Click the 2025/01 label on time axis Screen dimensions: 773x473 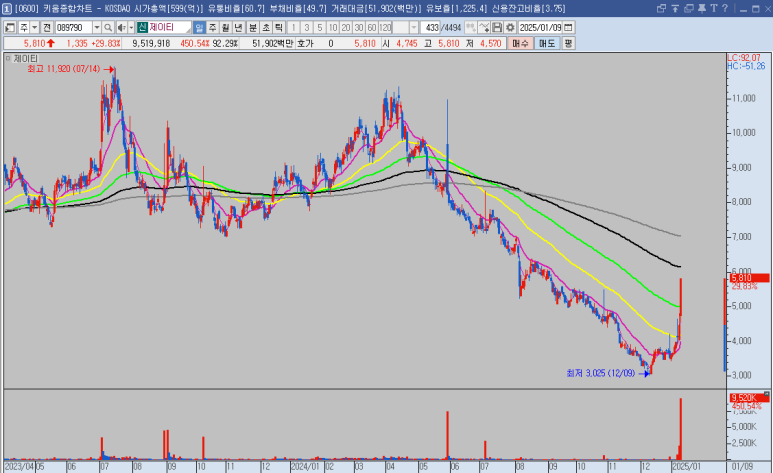click(686, 467)
